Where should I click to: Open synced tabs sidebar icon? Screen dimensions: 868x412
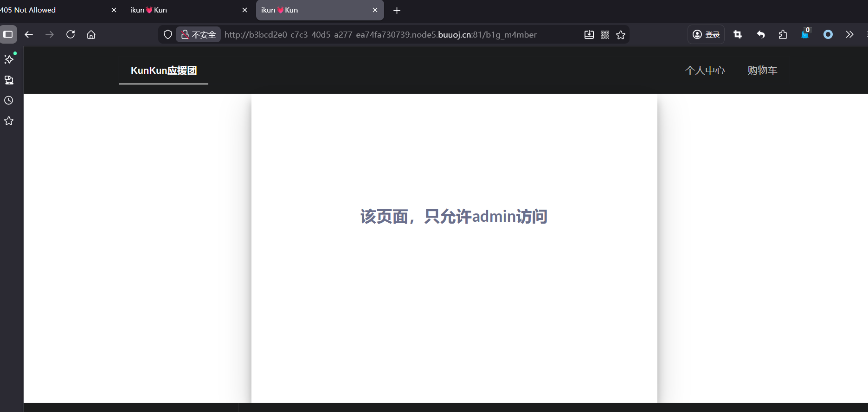9,80
